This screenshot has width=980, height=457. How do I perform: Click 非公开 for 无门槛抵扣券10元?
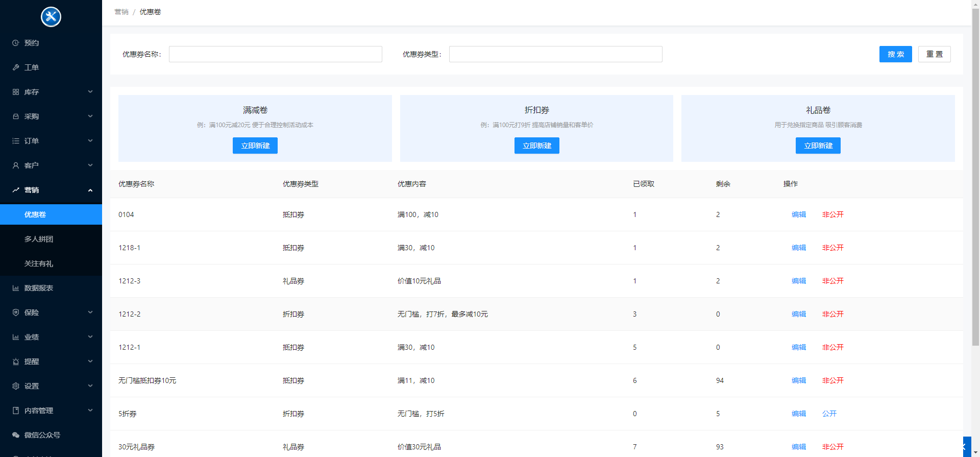(x=833, y=380)
